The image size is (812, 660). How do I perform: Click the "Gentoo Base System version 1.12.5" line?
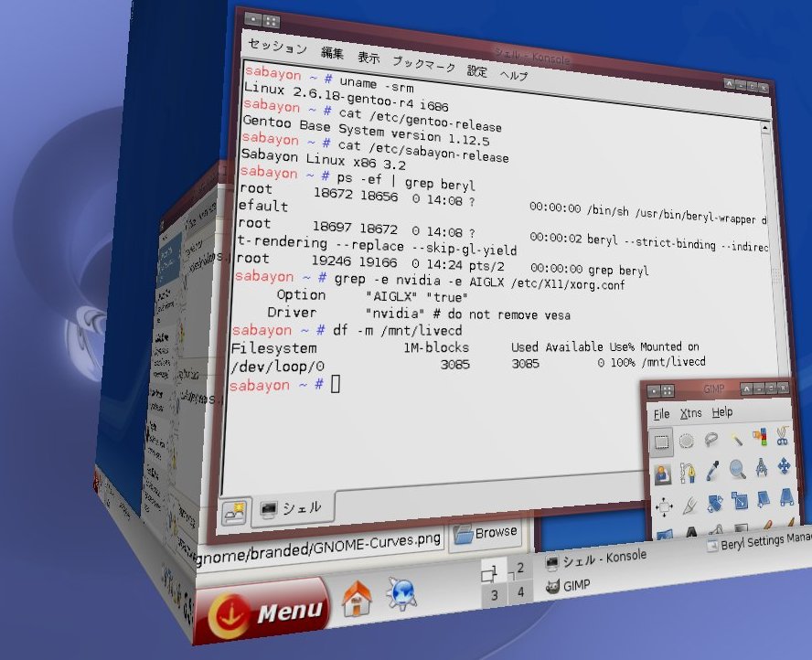pos(366,131)
